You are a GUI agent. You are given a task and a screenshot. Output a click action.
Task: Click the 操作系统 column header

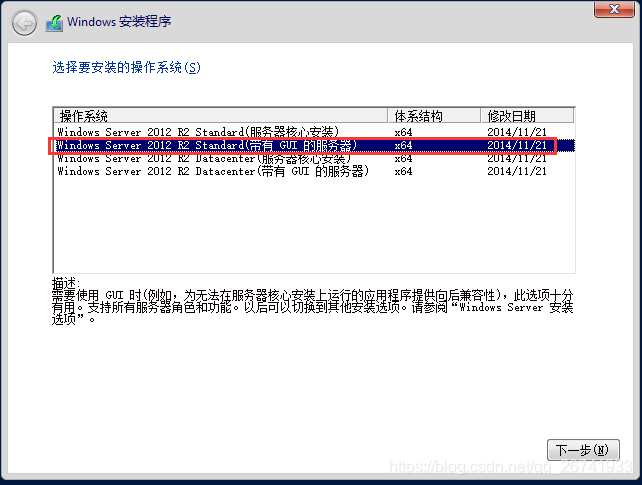220,116
